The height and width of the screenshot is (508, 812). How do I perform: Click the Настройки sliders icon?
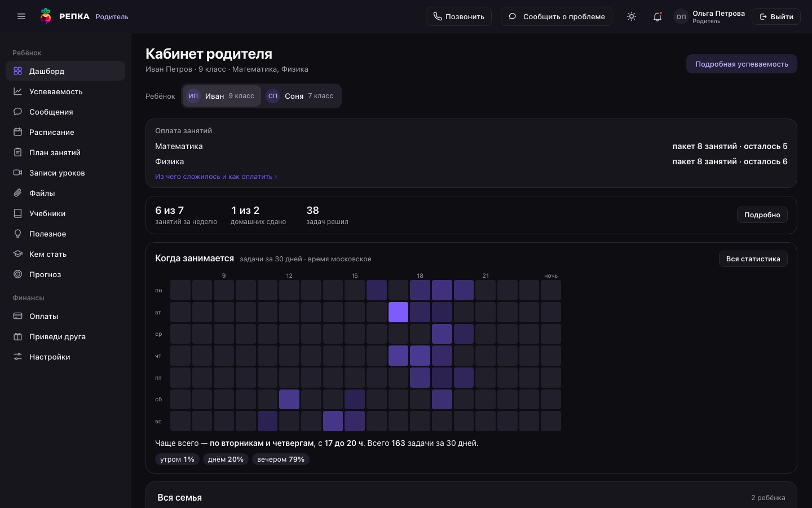pyautogui.click(x=18, y=357)
